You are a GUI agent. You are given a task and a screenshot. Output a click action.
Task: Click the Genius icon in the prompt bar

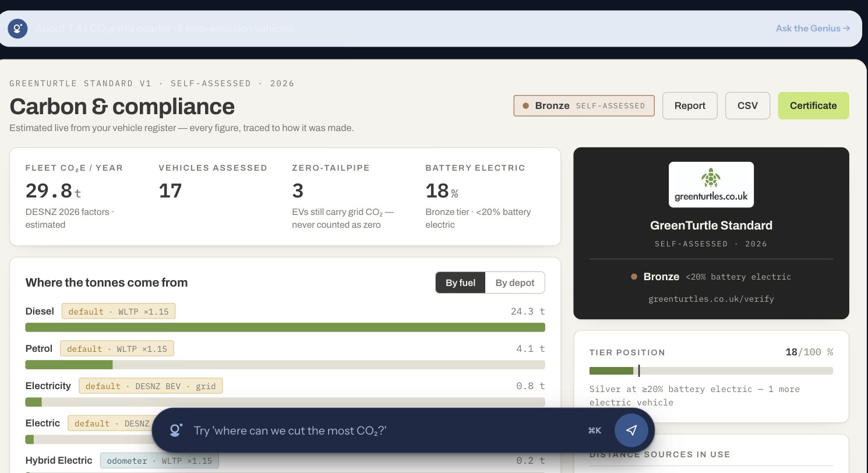pos(177,430)
